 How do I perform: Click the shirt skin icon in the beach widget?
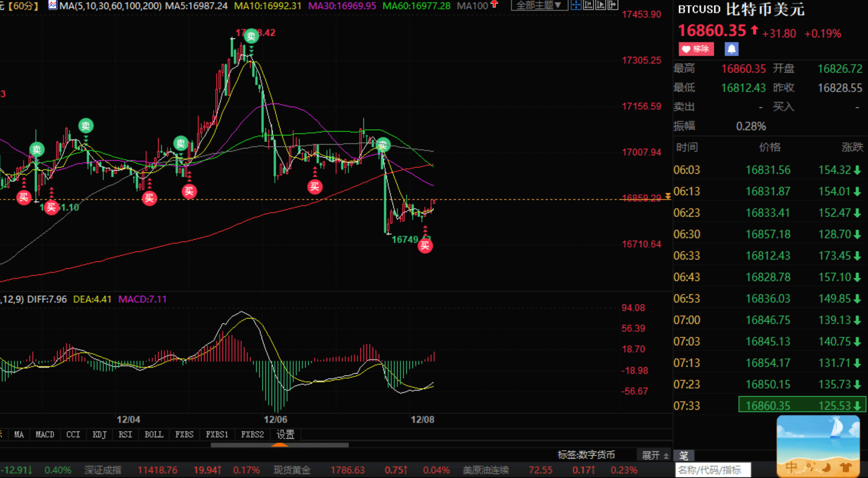[x=845, y=467]
